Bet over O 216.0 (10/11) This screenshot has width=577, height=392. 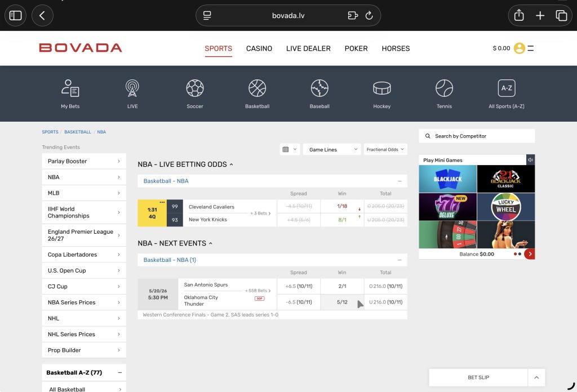pos(385,286)
